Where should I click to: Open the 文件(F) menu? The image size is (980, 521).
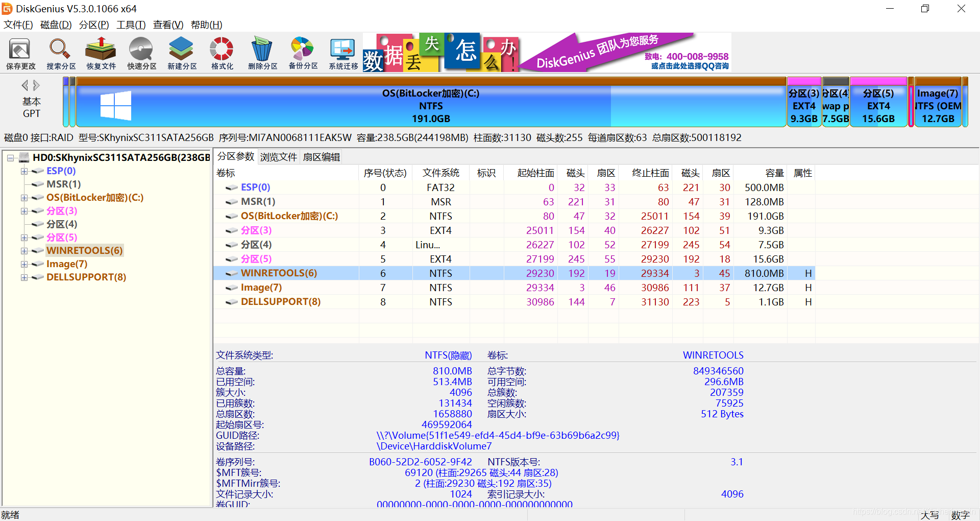18,25
